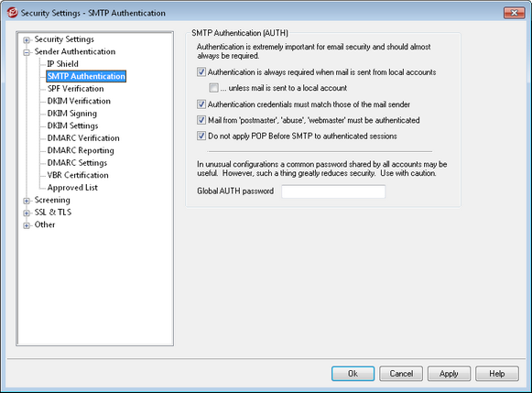The height and width of the screenshot is (393, 532).
Task: Click the Apply button
Action: 449,374
